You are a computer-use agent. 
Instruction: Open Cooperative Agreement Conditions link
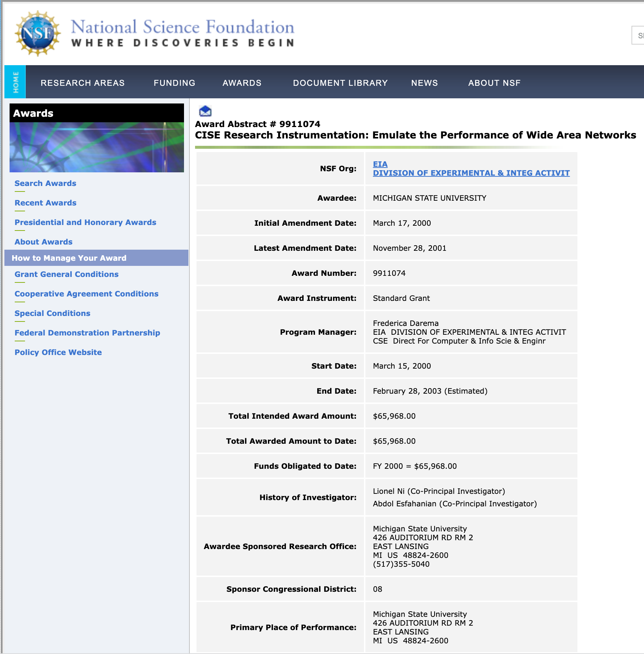pos(86,294)
